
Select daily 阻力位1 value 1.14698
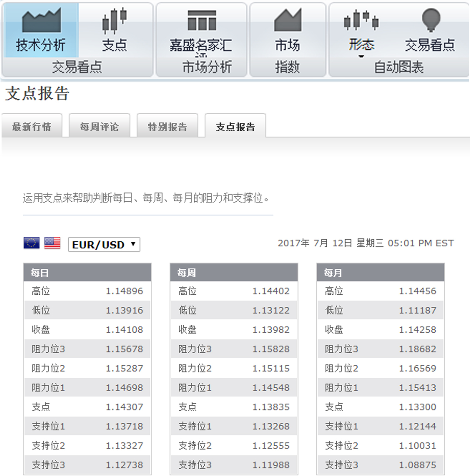click(x=124, y=388)
